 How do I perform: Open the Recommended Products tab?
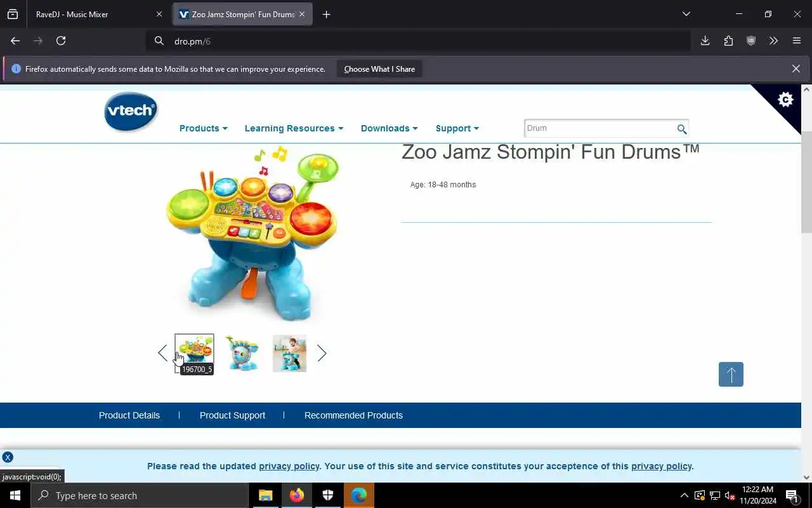click(353, 415)
